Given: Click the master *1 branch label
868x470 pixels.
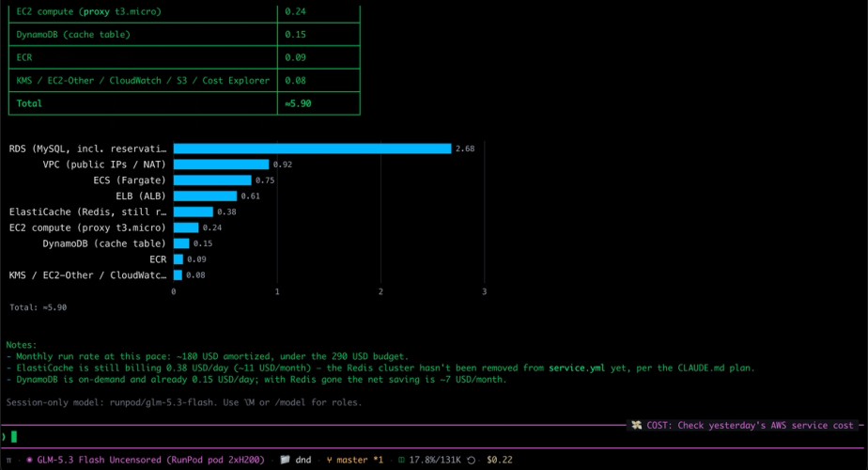Looking at the screenshot, I should (x=359, y=460).
